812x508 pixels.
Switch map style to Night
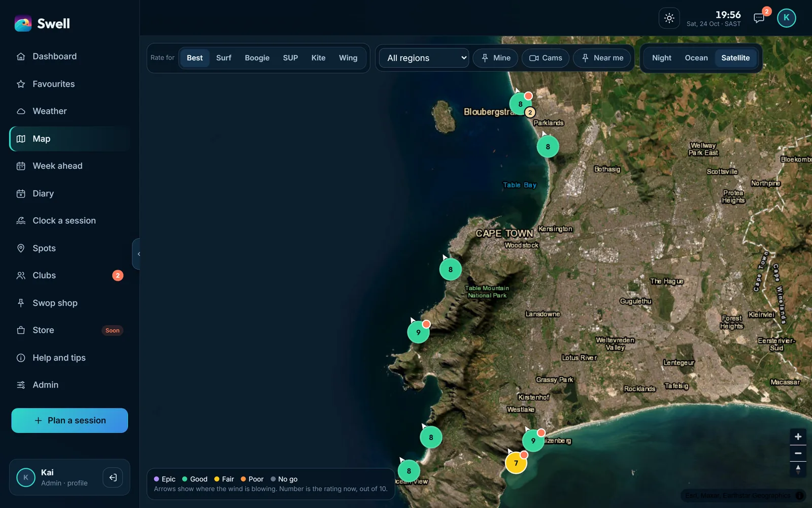coord(661,58)
